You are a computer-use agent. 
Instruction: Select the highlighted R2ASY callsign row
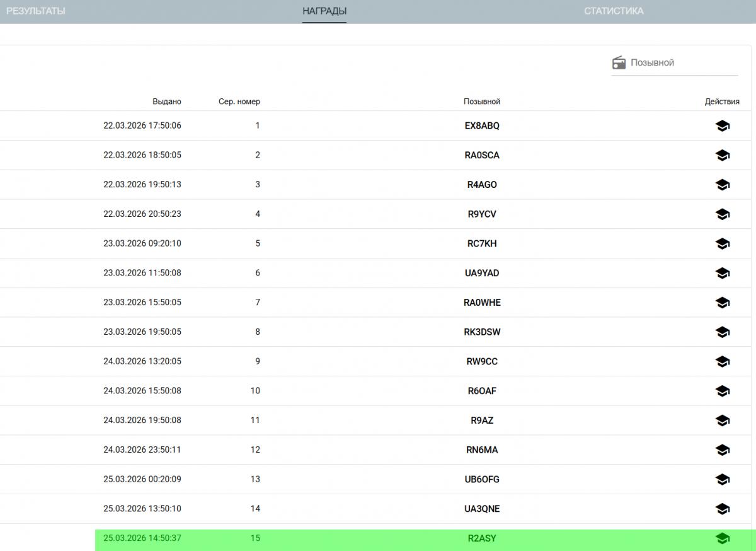[482, 538]
